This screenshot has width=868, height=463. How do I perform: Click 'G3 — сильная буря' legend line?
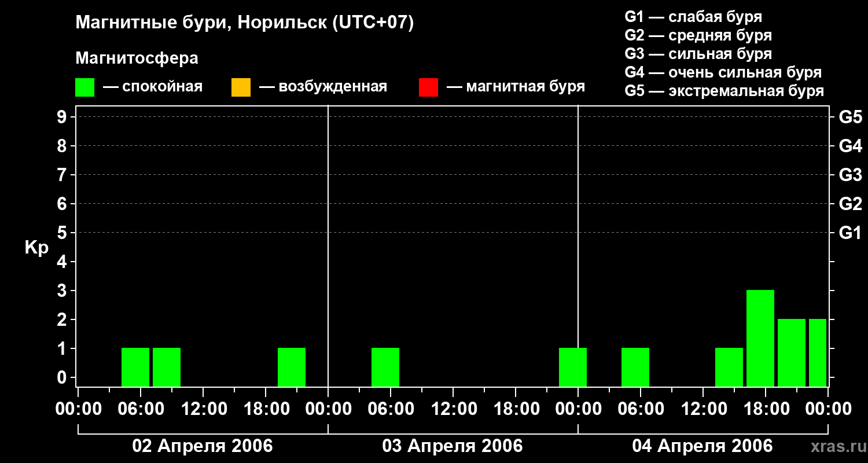point(698,54)
